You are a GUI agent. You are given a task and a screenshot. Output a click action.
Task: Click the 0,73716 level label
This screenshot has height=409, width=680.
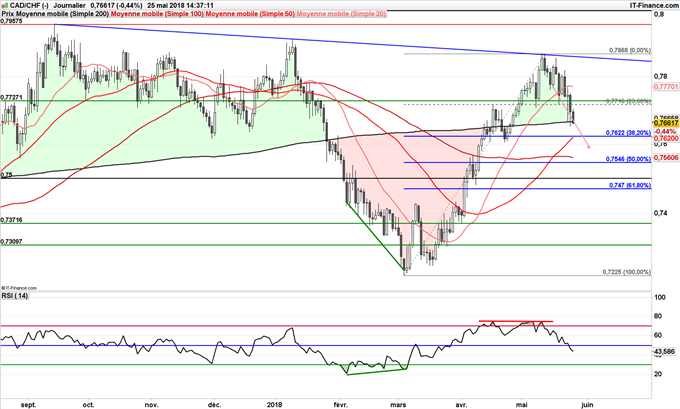pyautogui.click(x=11, y=220)
